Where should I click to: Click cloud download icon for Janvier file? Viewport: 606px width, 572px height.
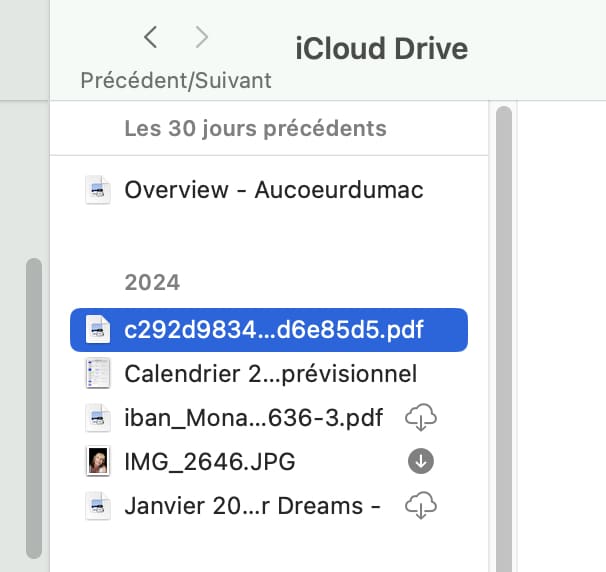[x=421, y=506]
